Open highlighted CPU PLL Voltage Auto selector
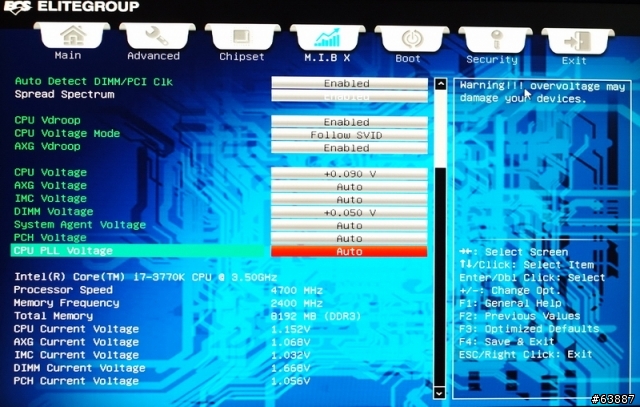Image resolution: width=640 pixels, height=407 pixels. [349, 251]
